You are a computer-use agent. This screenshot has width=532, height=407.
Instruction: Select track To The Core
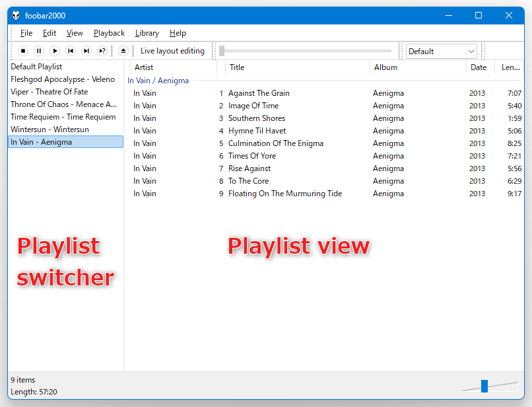325,181
